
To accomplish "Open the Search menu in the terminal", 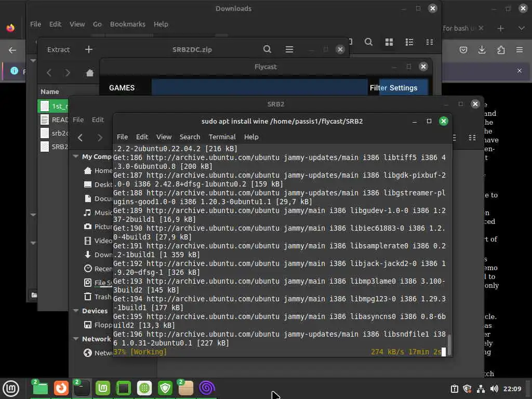I will tap(190, 137).
